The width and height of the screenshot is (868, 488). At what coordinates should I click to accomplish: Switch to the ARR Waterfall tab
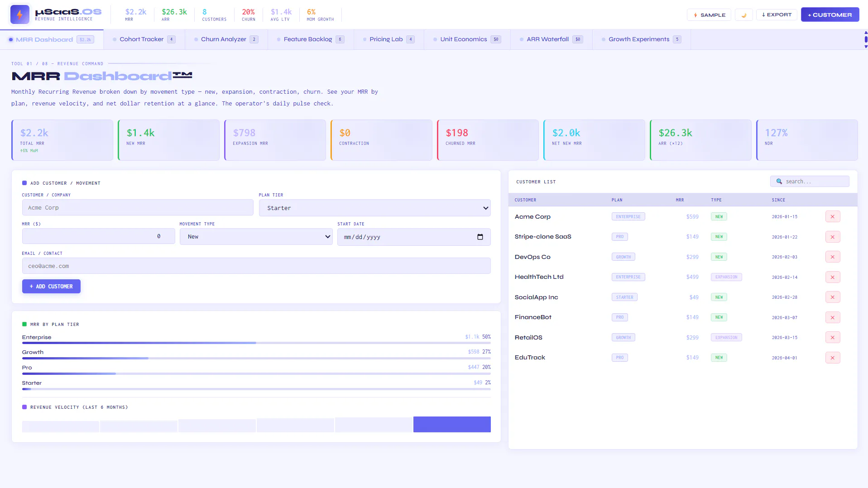551,39
